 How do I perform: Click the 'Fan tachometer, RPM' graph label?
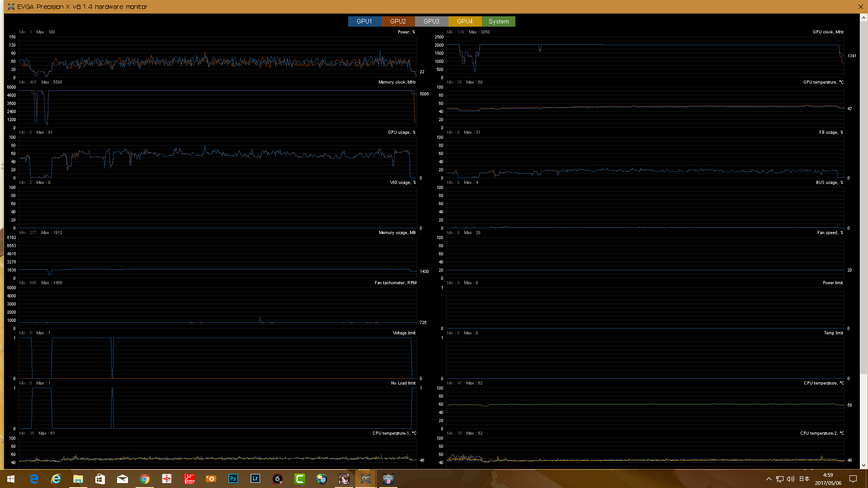tap(396, 283)
